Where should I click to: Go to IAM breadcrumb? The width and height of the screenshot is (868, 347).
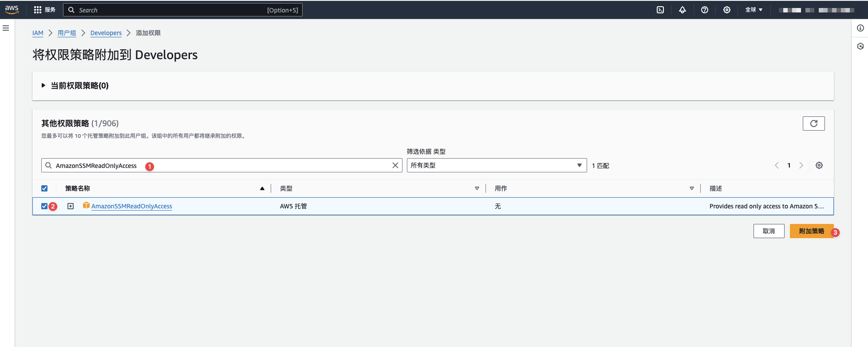tap(38, 33)
